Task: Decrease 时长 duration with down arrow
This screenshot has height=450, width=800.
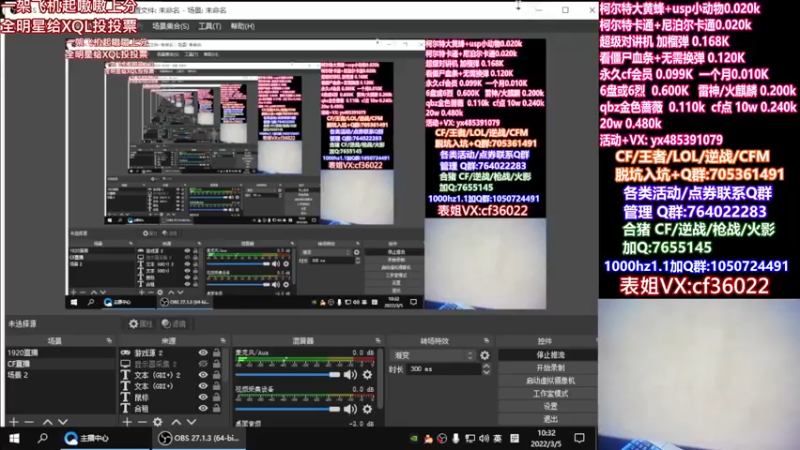Action: 486,372
